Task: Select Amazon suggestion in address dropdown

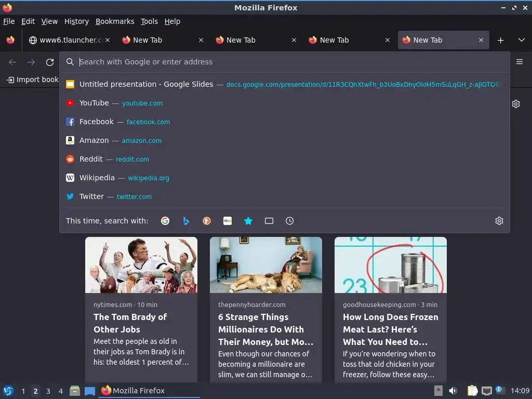Action: point(284,140)
